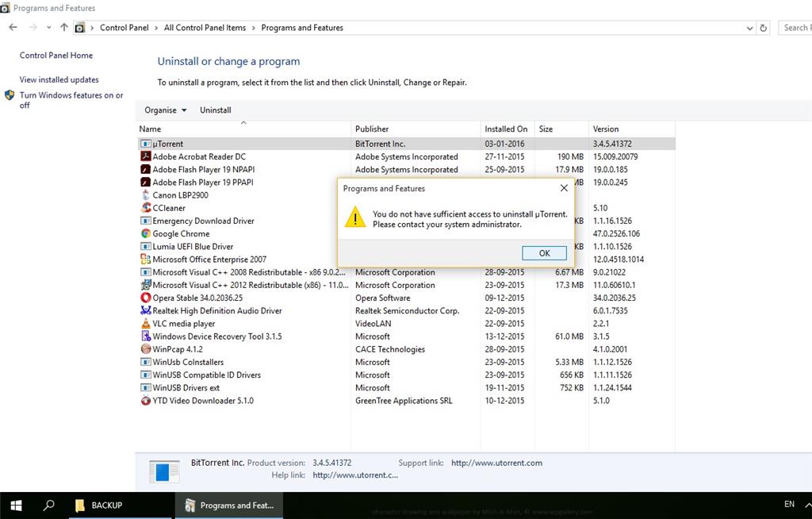Click OK in the Programs and Features dialog

(x=544, y=253)
